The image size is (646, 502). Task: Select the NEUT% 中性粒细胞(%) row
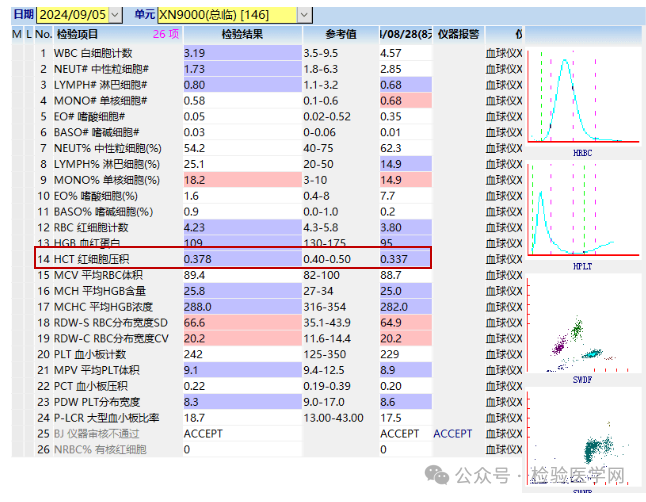268,148
